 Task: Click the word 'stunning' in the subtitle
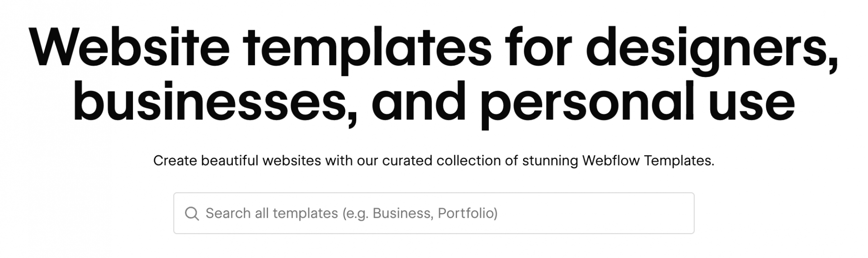(550, 161)
